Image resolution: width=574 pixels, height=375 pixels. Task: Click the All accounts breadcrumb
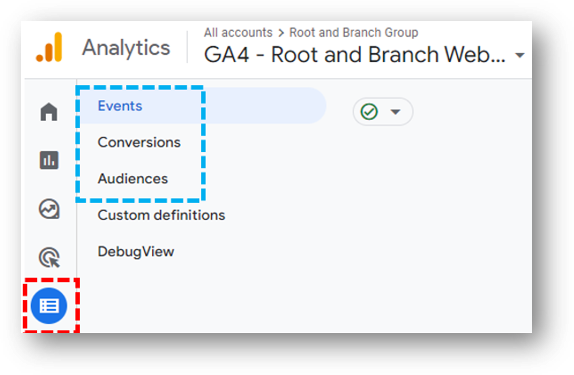pos(238,33)
